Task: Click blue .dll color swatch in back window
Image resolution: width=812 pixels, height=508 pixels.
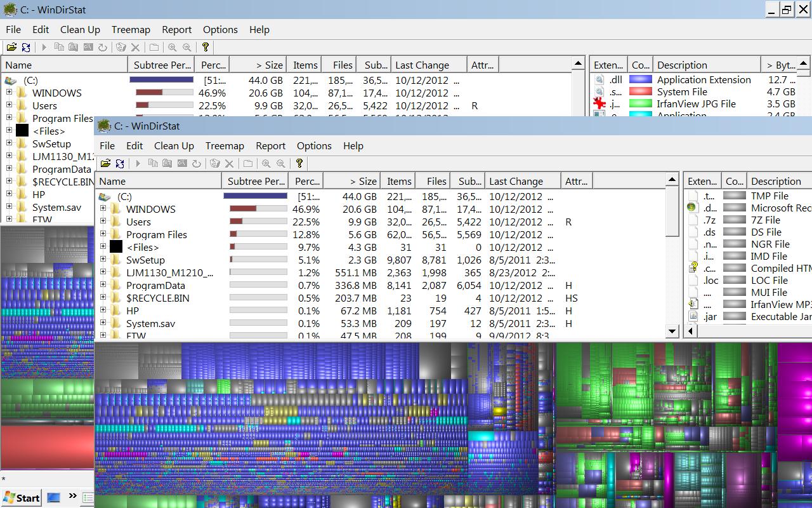Action: click(640, 79)
